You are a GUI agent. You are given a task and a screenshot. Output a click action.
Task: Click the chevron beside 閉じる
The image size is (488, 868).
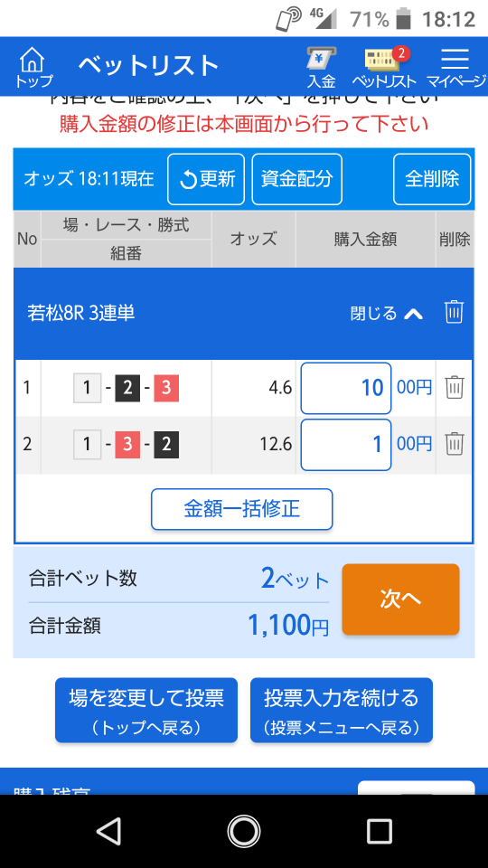tap(413, 314)
